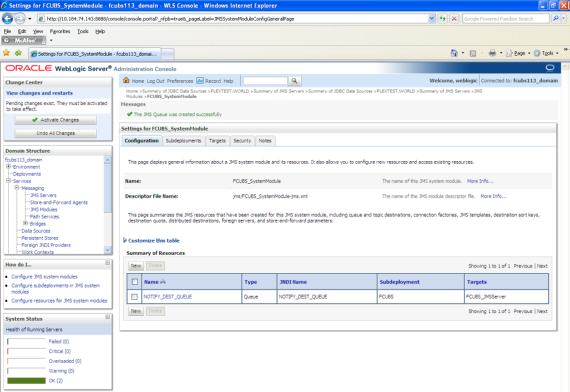This screenshot has height=392, width=570.
Task: Click the browser address bar URL field
Action: tap(233, 18)
